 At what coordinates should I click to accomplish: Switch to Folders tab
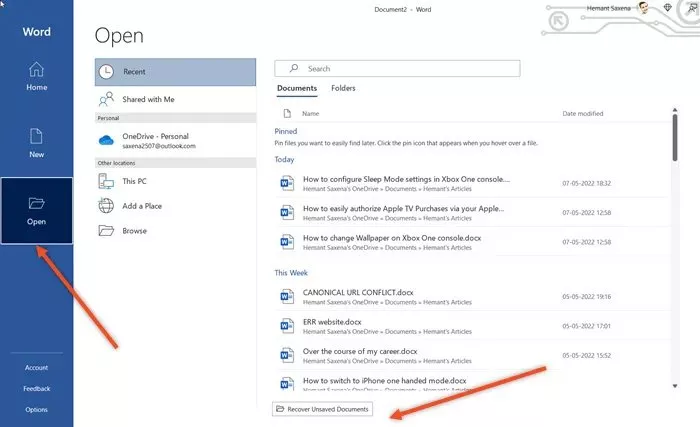pos(343,88)
